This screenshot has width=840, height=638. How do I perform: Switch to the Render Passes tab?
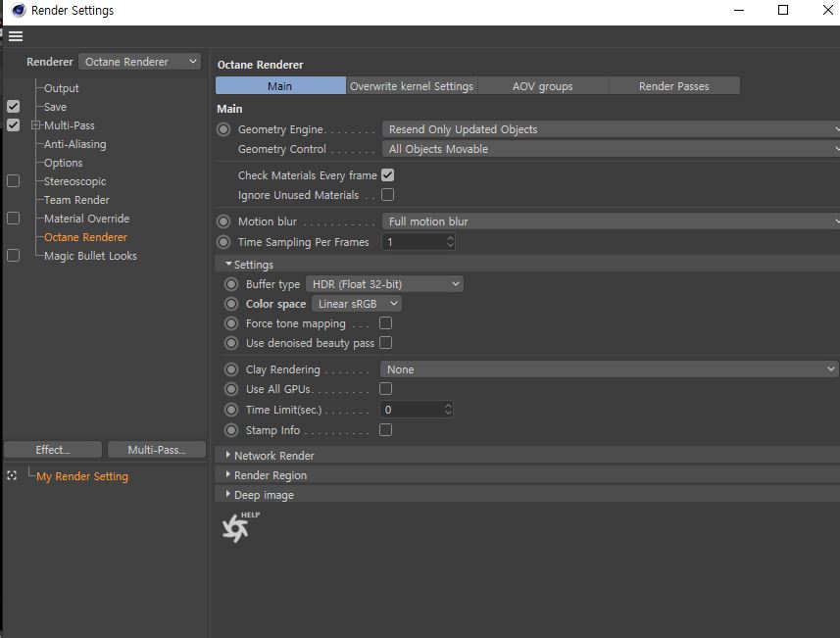(674, 85)
